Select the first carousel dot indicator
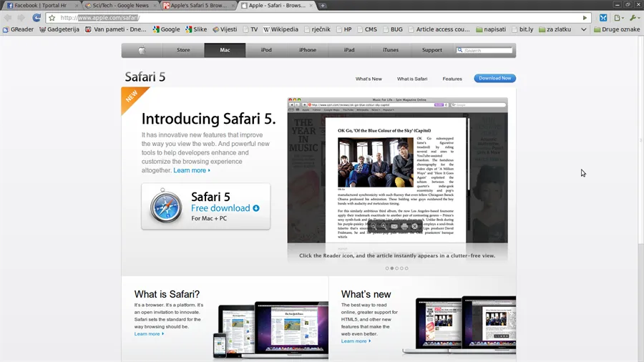Screen dimensions: 644x362 387,268
